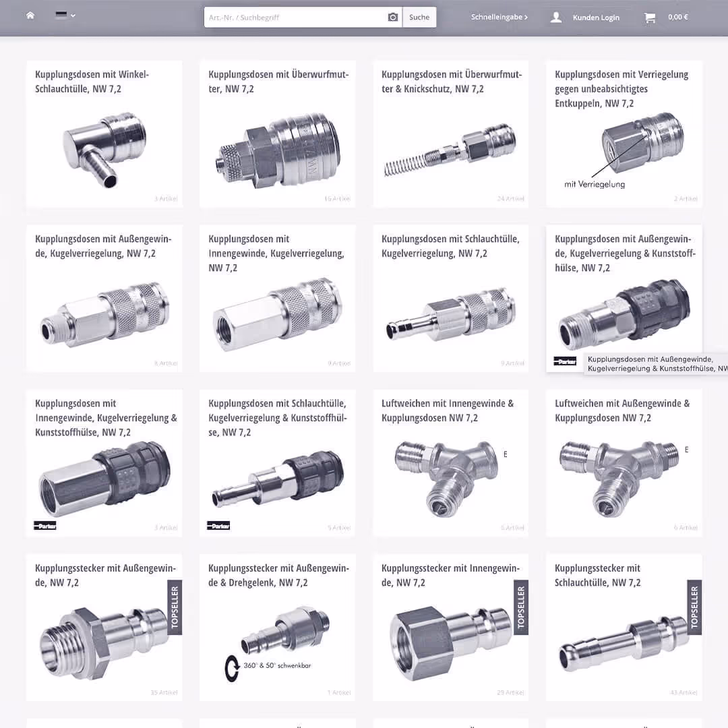Click the cart total 0,00 €
728x728 pixels.
[x=678, y=17]
